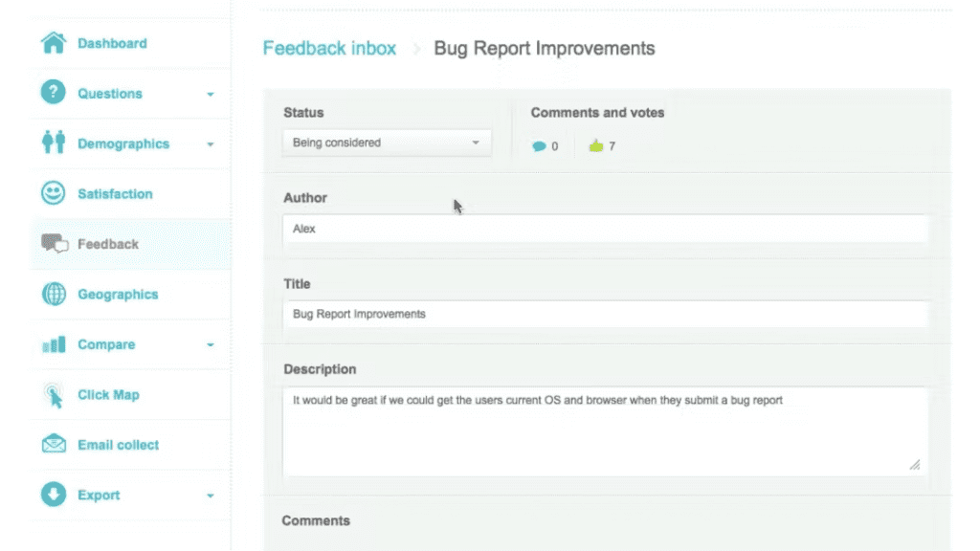The height and width of the screenshot is (551, 980).
Task: Click the Compare bar chart icon
Action: point(54,344)
